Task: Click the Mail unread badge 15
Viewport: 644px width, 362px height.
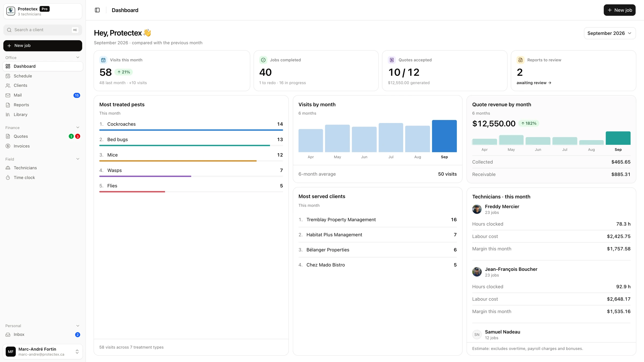Action: 77,95
